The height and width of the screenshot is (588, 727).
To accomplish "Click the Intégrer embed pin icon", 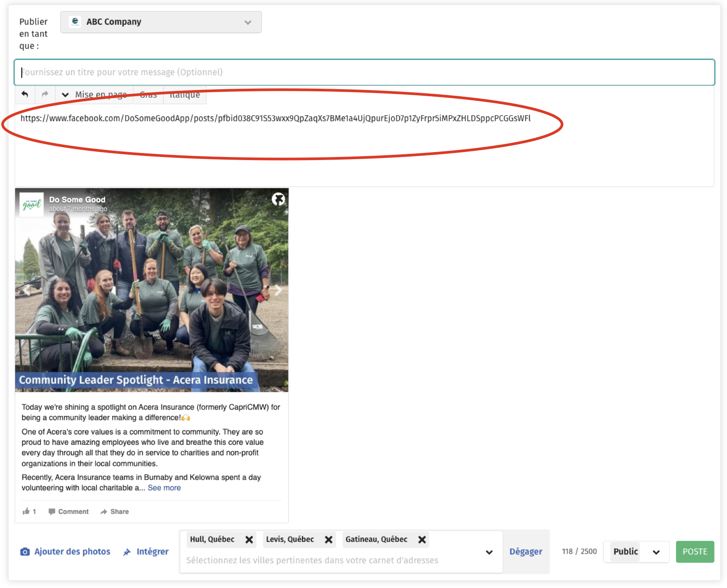I will pos(127,552).
